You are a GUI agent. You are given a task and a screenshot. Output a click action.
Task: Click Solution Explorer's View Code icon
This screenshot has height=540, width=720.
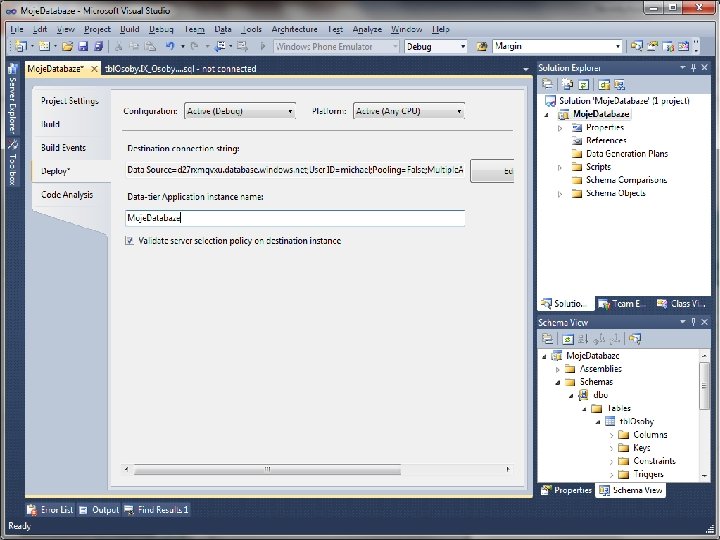coord(604,84)
